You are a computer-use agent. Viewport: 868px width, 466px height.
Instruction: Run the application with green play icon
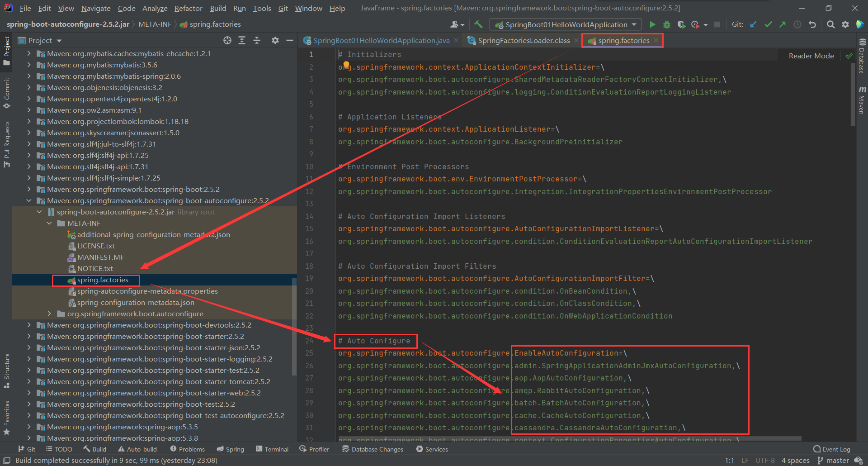pos(652,24)
